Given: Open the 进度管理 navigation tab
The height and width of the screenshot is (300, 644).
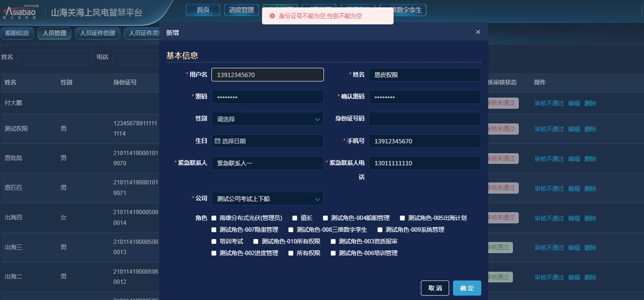Looking at the screenshot, I should (241, 10).
